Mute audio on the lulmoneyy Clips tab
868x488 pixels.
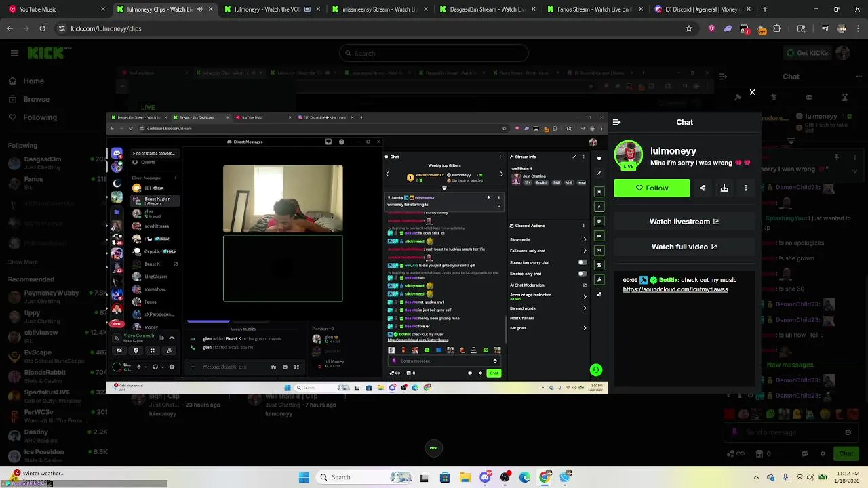pos(199,9)
